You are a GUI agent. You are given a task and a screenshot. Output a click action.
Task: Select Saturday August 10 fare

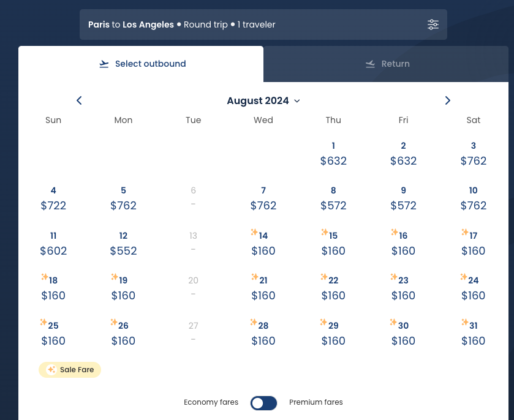tap(474, 199)
